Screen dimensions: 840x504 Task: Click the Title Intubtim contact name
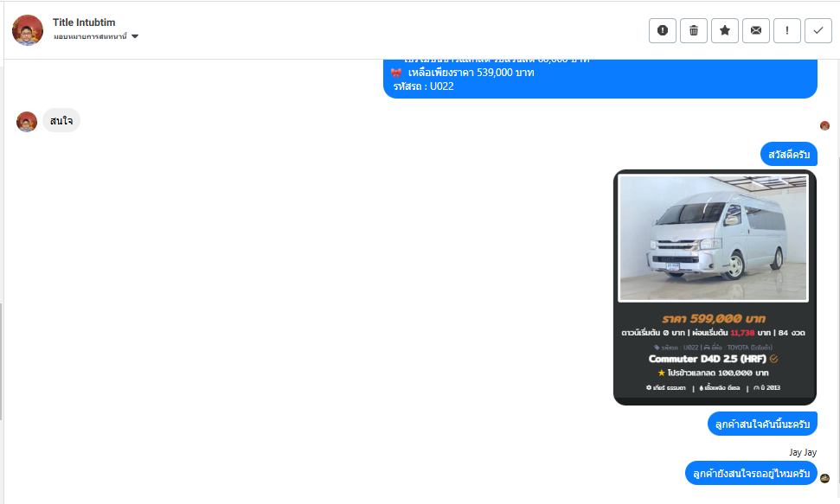point(84,22)
